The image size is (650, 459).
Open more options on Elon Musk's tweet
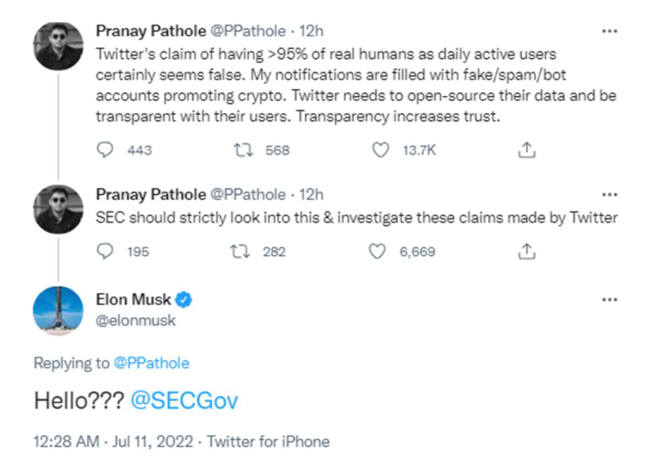pos(609,299)
